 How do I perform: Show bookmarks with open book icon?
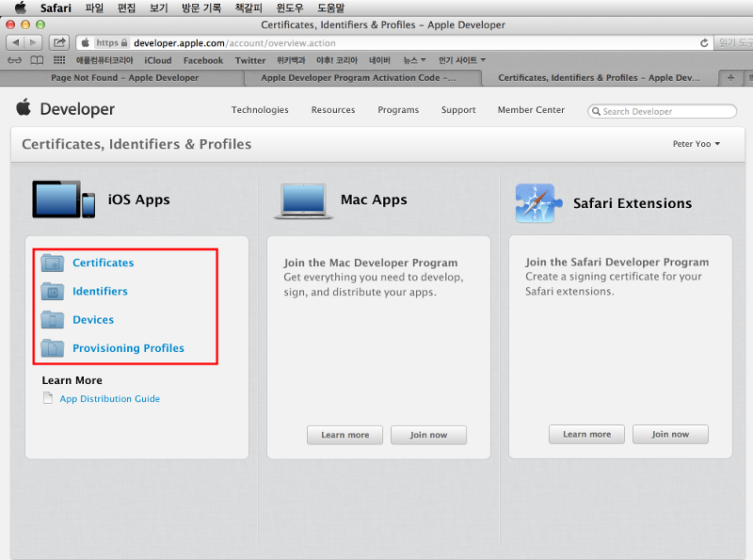click(37, 60)
